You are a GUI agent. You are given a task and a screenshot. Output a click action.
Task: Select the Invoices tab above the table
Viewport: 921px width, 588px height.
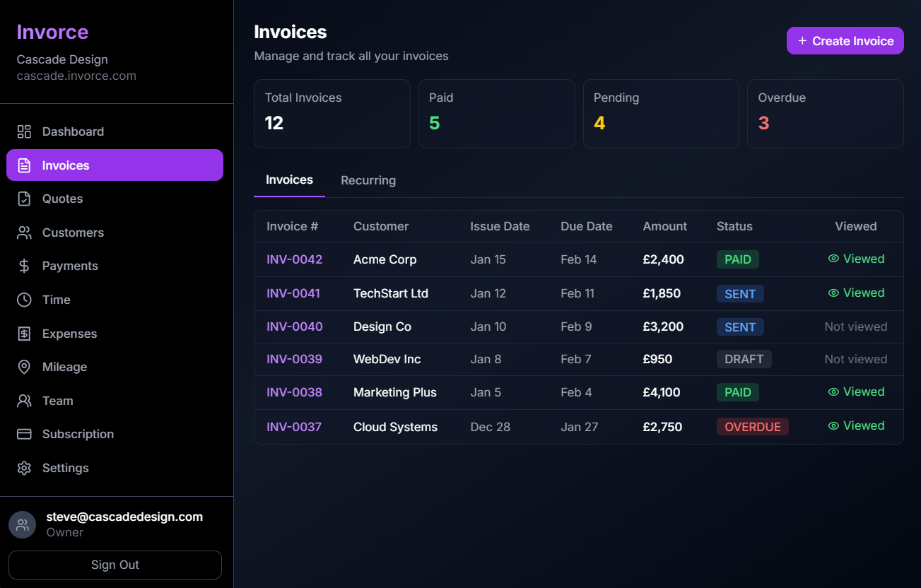point(289,180)
